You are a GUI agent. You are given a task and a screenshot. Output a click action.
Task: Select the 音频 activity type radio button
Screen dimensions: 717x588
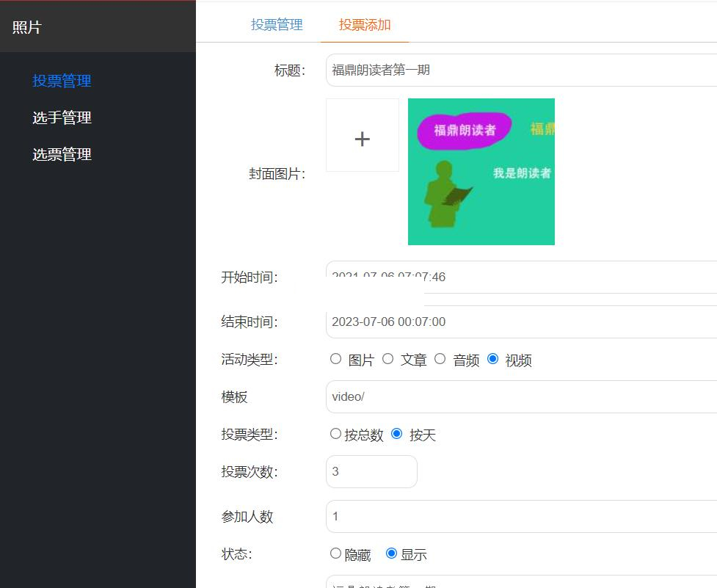pyautogui.click(x=440, y=359)
